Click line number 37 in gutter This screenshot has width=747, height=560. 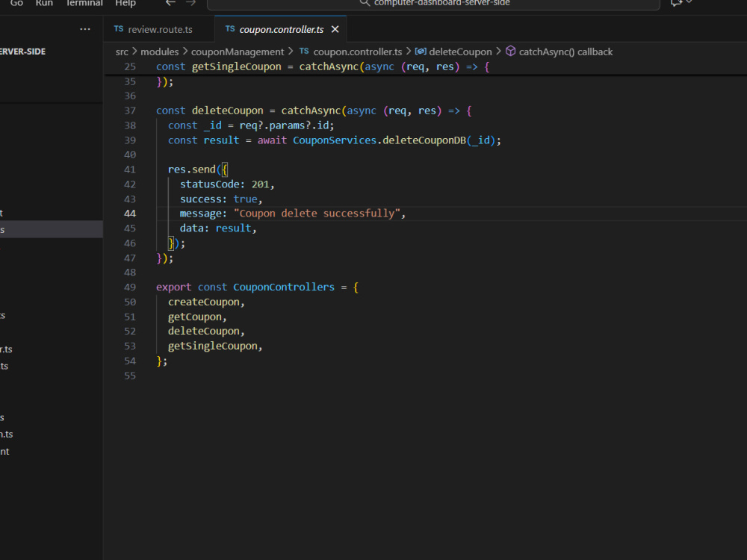pyautogui.click(x=130, y=111)
